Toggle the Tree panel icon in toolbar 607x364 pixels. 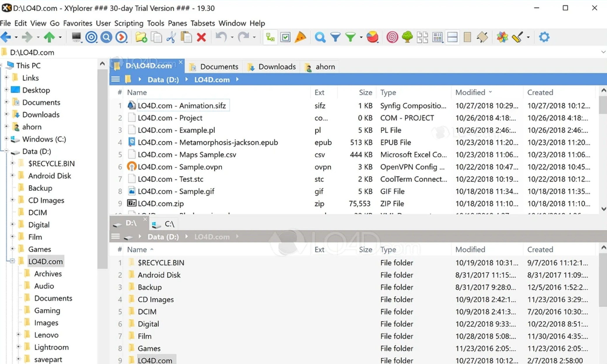270,37
